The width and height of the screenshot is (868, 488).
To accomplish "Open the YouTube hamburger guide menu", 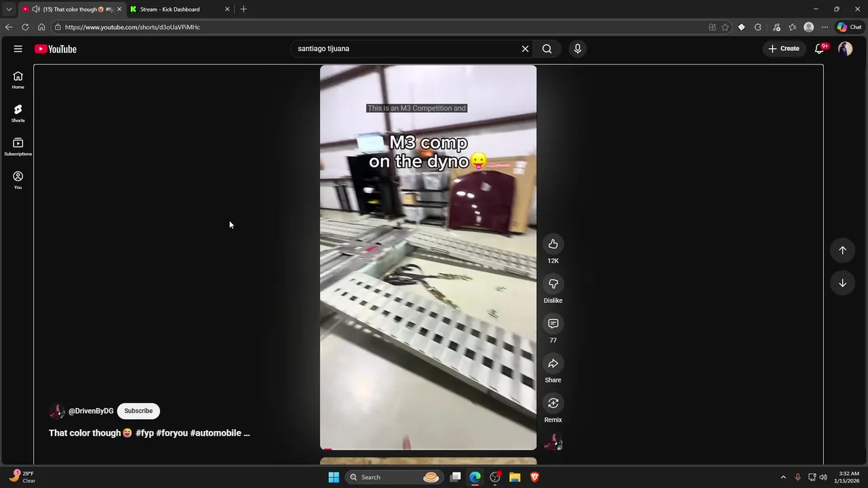I will [18, 49].
